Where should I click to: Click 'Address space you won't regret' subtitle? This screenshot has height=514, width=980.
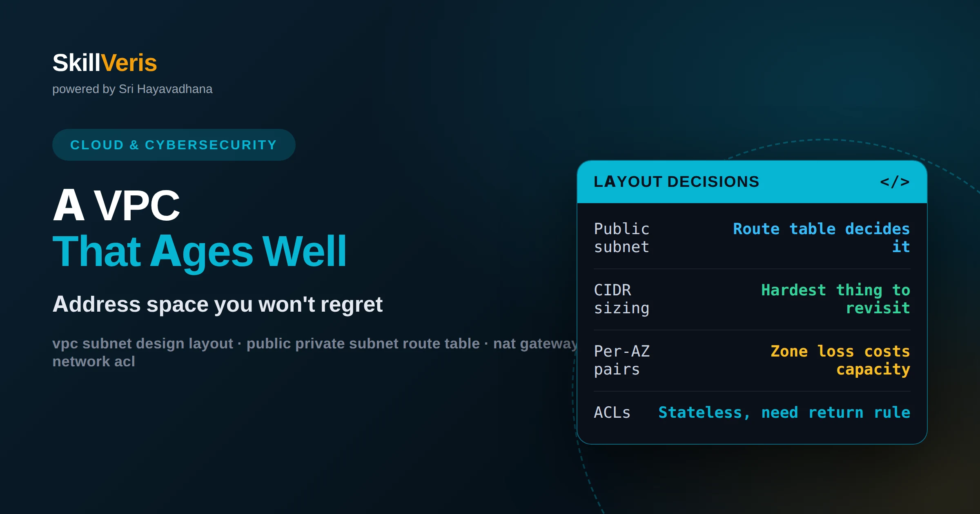click(x=218, y=304)
